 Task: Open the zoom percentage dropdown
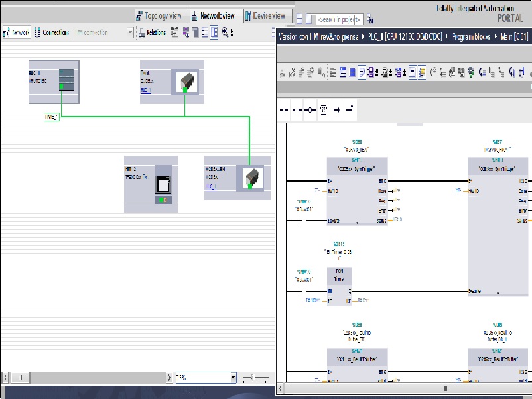coord(233,378)
